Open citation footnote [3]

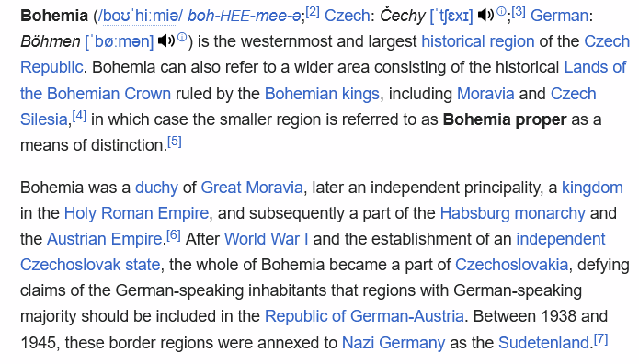click(519, 12)
